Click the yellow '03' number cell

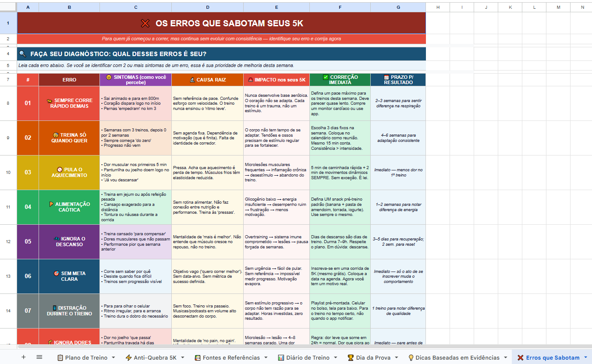tap(28, 172)
